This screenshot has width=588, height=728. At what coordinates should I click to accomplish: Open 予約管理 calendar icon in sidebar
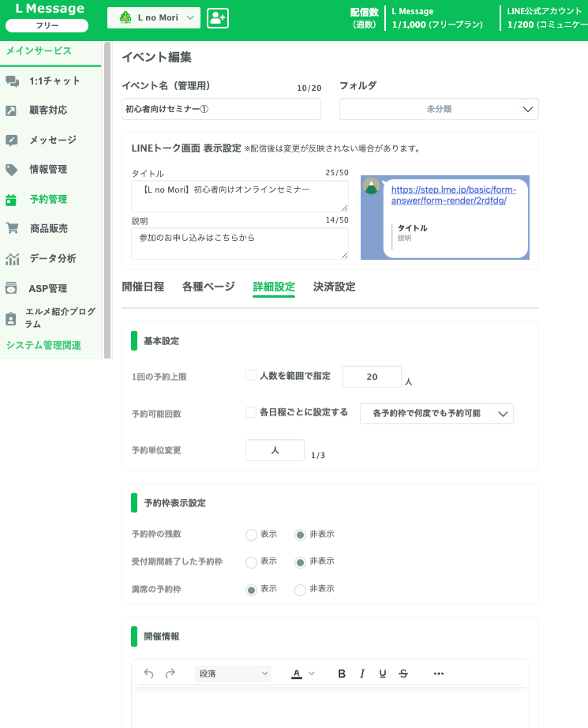coord(12,200)
